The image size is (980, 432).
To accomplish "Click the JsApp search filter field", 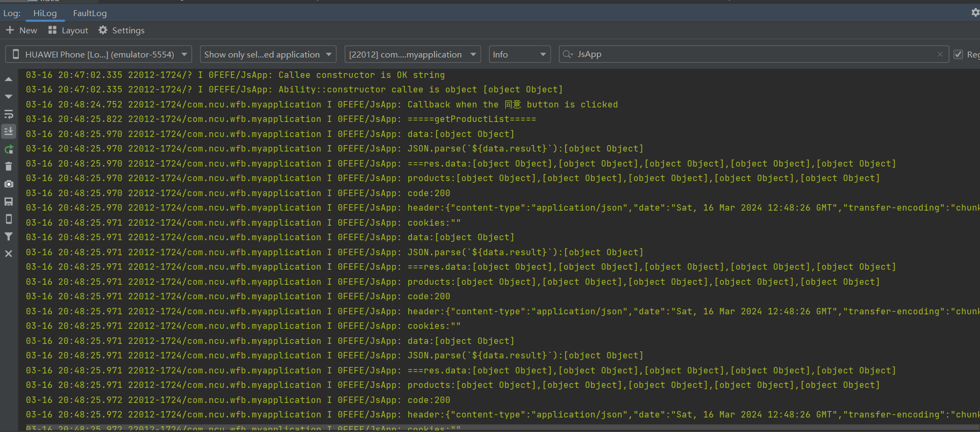I will pyautogui.click(x=753, y=54).
